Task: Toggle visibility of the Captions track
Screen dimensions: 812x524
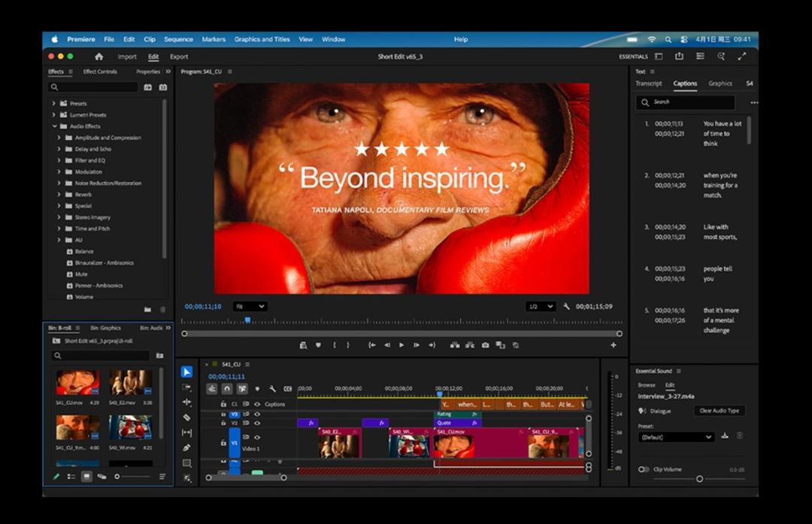Action: click(257, 404)
